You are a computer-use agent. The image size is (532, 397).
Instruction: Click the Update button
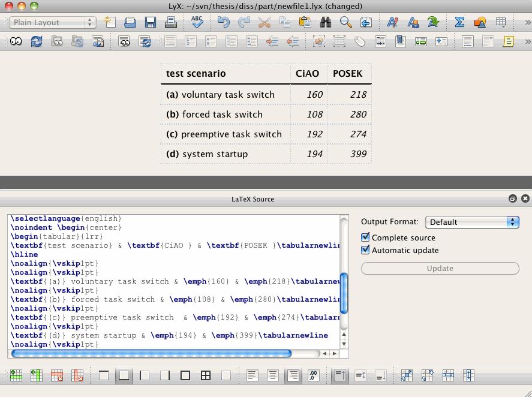(x=440, y=269)
